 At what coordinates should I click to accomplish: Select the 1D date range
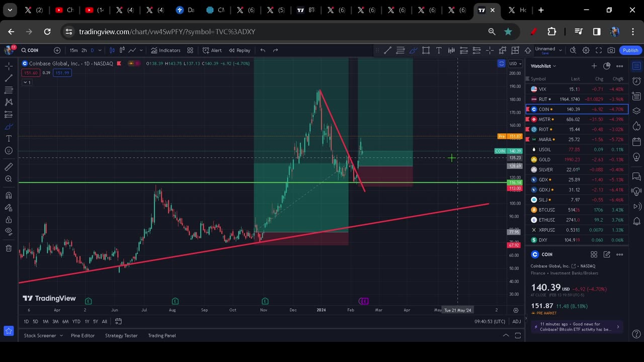tap(26, 321)
